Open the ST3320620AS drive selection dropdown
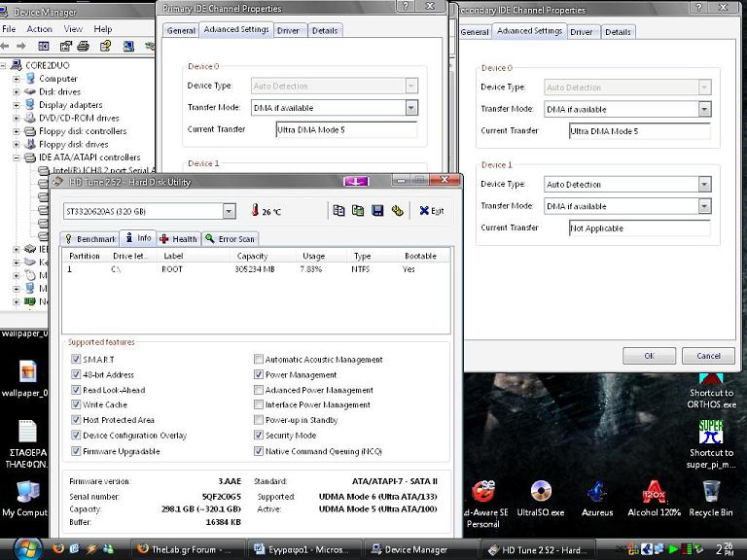Image resolution: width=747 pixels, height=560 pixels. pyautogui.click(x=230, y=211)
